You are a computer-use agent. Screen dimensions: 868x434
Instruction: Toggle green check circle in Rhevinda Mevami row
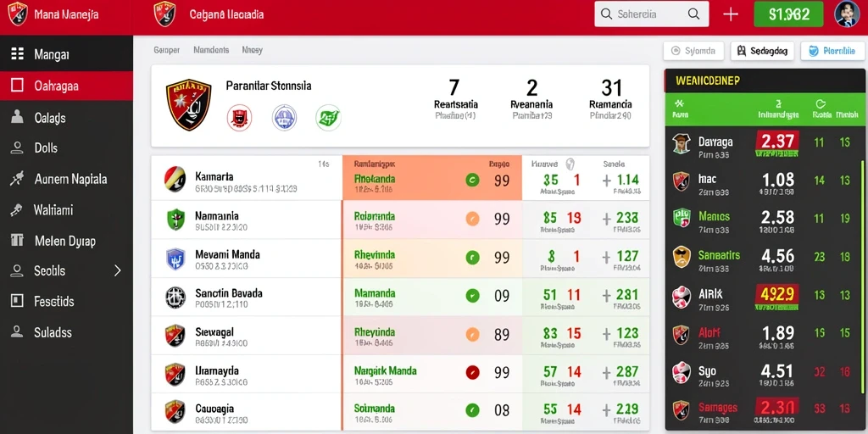[x=472, y=257]
